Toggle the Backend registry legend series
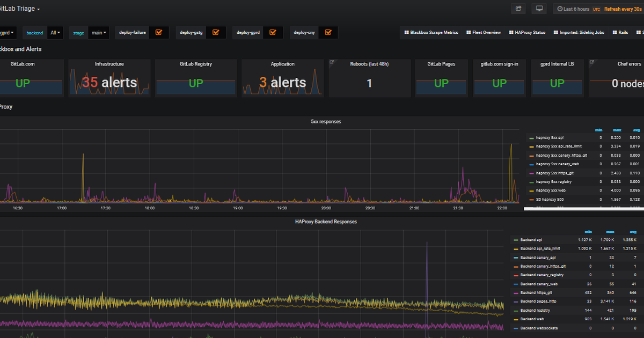 coord(536,310)
